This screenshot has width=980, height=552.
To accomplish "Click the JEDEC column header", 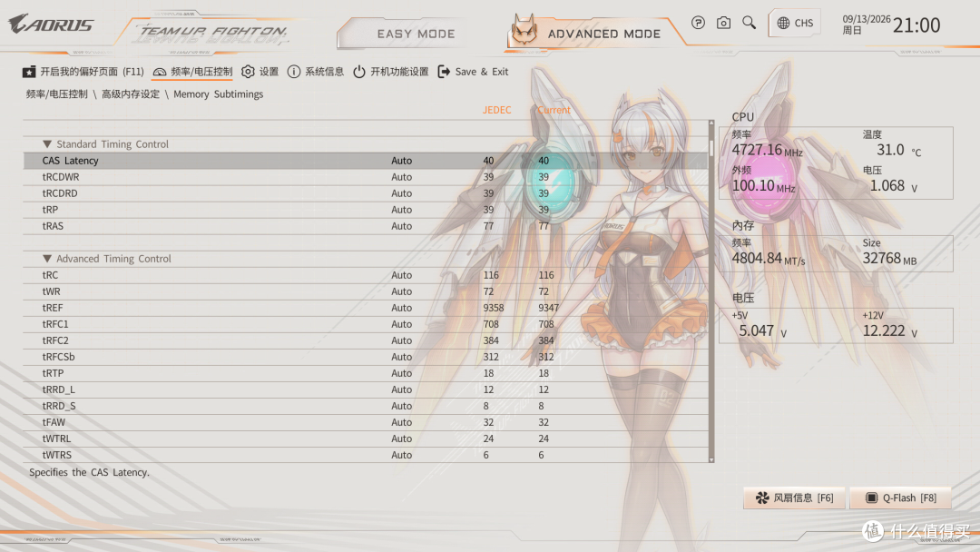I will (497, 110).
